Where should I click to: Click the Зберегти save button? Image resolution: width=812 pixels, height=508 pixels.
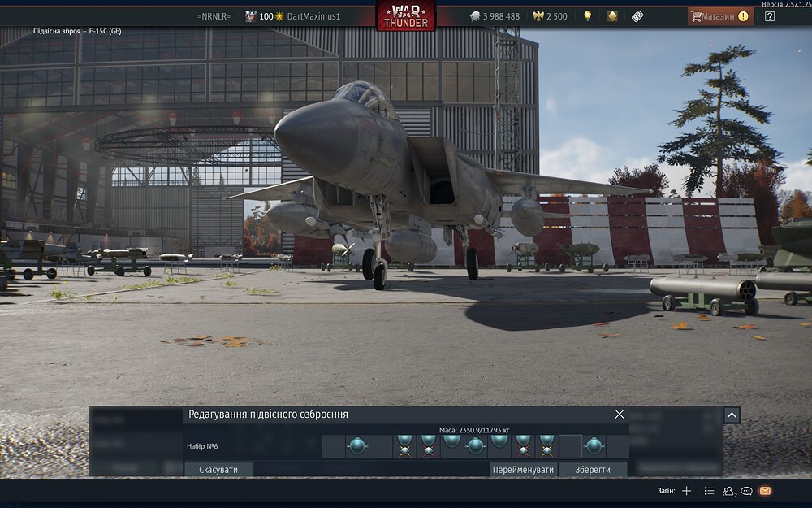(x=593, y=470)
